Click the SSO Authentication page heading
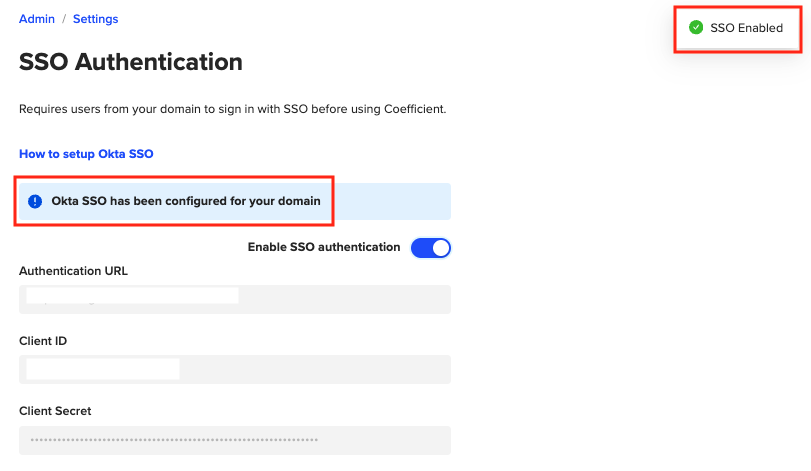 click(131, 62)
